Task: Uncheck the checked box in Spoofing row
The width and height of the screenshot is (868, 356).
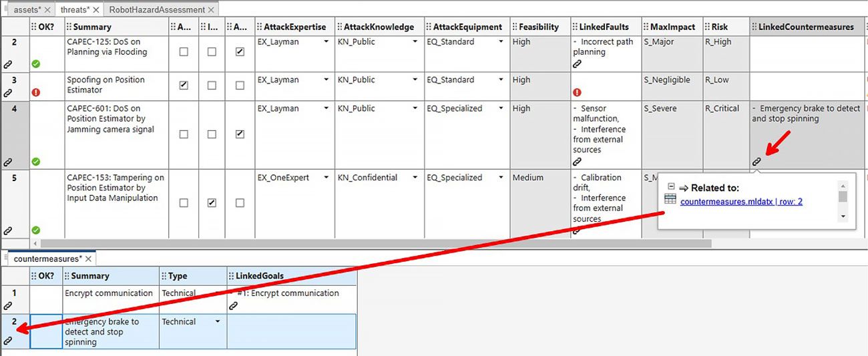Action: pos(184,85)
